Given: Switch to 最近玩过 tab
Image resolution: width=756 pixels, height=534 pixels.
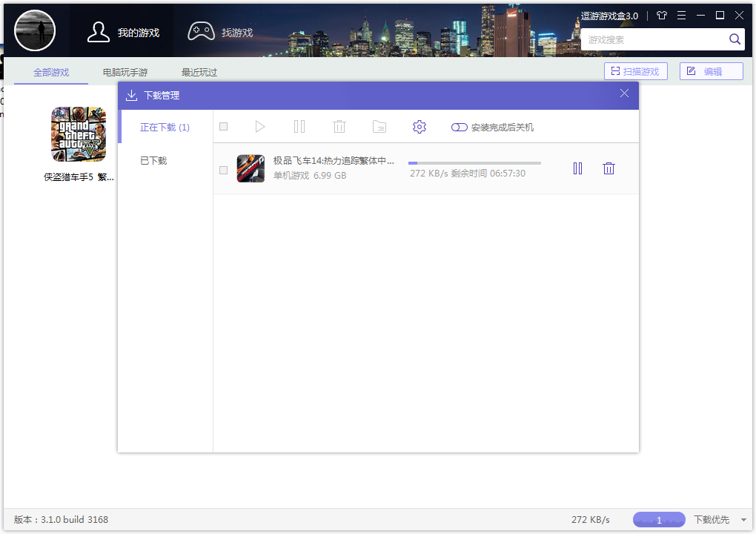Looking at the screenshot, I should (199, 73).
